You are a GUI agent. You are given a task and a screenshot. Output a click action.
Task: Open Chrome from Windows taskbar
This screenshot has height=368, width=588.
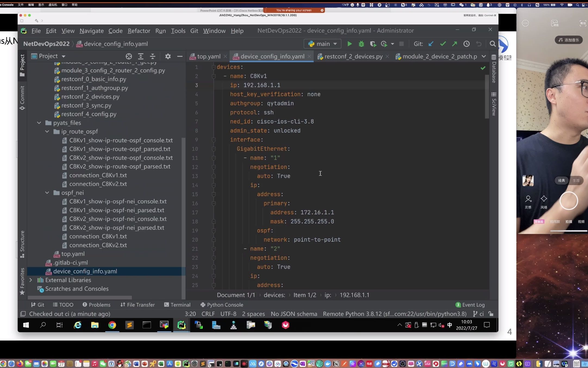(112, 325)
